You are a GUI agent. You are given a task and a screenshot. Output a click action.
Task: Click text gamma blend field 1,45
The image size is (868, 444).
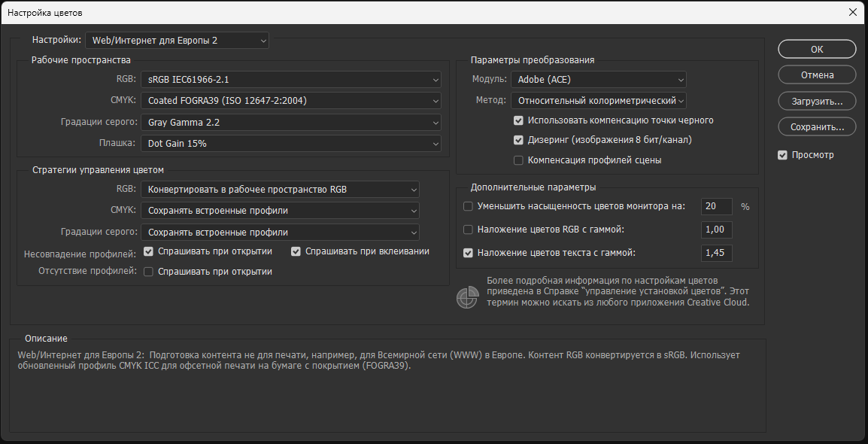(717, 253)
